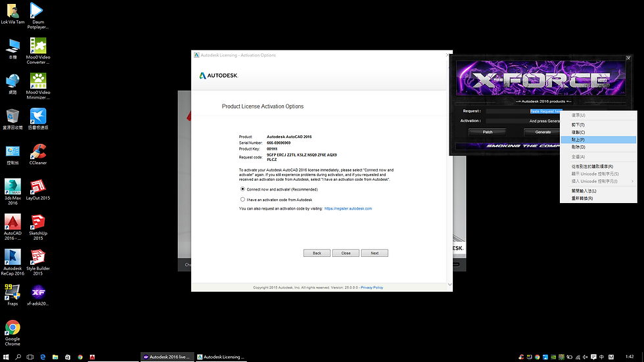Select Connect now and activate radio option
This screenshot has width=644, height=362.
click(242, 189)
